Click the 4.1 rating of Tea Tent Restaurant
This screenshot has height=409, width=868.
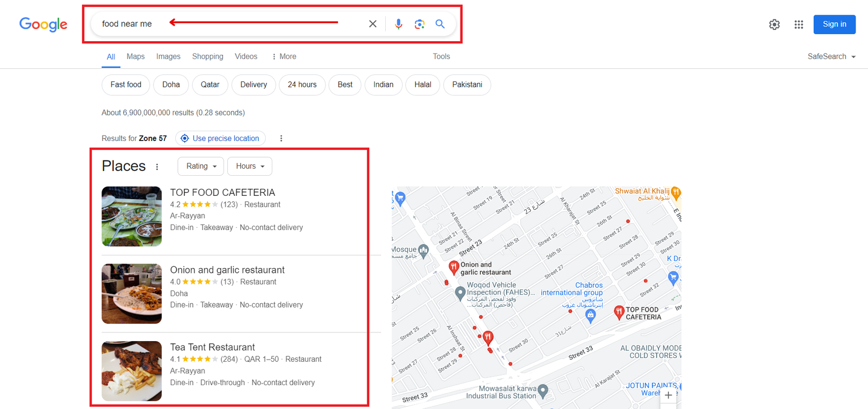[x=175, y=359]
